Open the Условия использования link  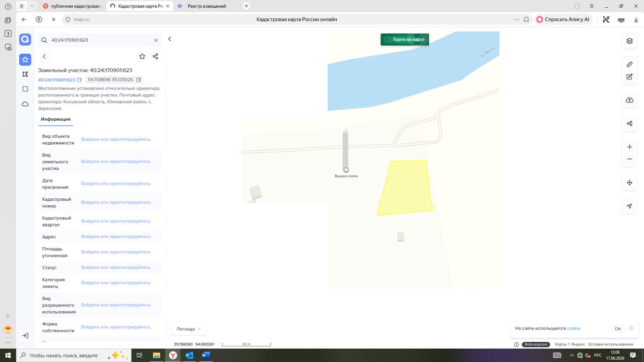pos(610,345)
